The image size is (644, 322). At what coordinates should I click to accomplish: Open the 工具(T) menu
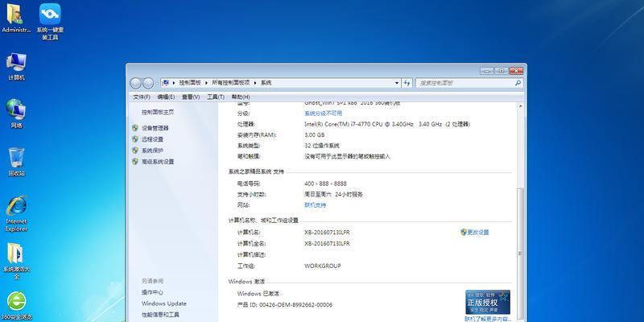click(215, 97)
